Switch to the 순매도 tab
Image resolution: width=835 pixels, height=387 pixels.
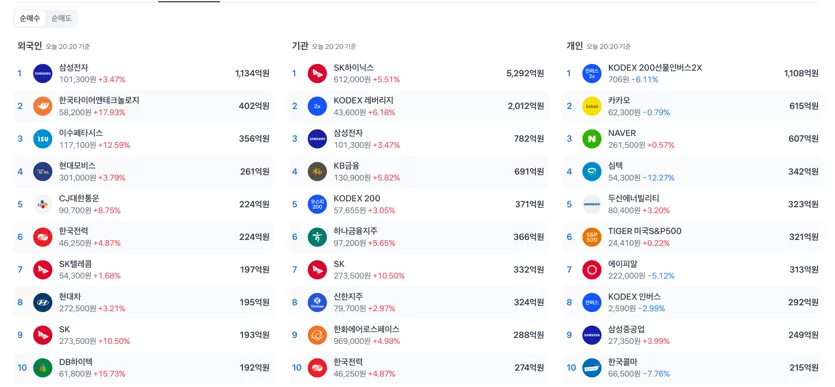coord(61,19)
